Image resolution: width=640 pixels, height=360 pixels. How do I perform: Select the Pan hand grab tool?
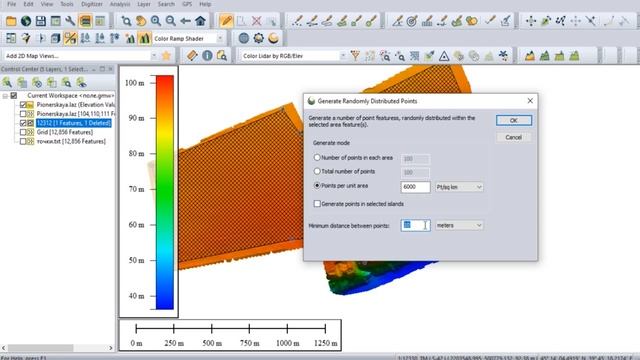click(x=141, y=21)
